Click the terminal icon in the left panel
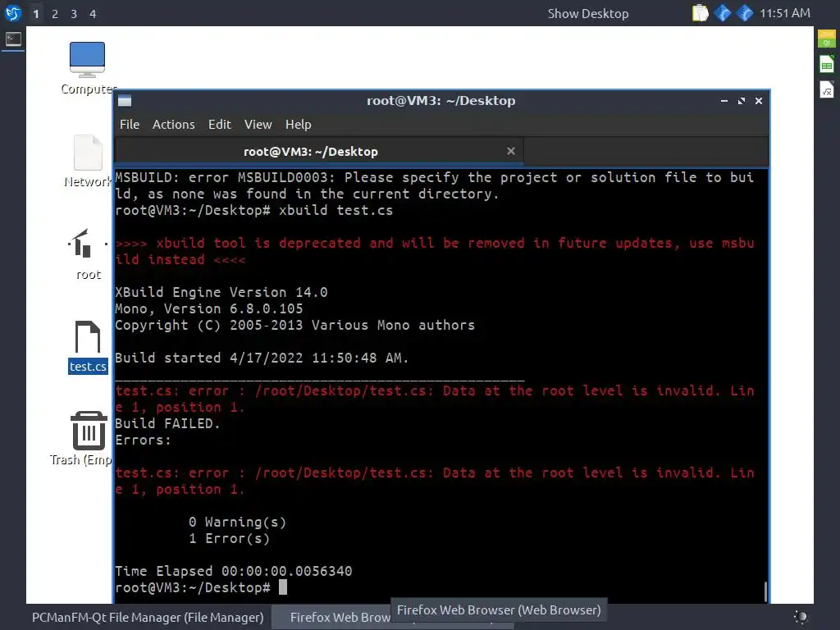The image size is (840, 630). (x=13, y=39)
